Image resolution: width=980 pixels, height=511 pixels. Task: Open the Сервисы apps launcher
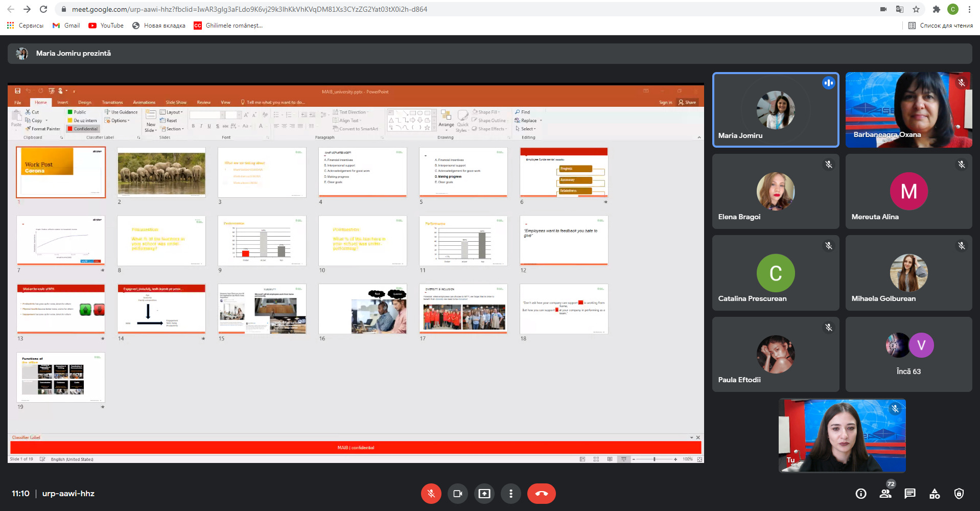pos(25,26)
